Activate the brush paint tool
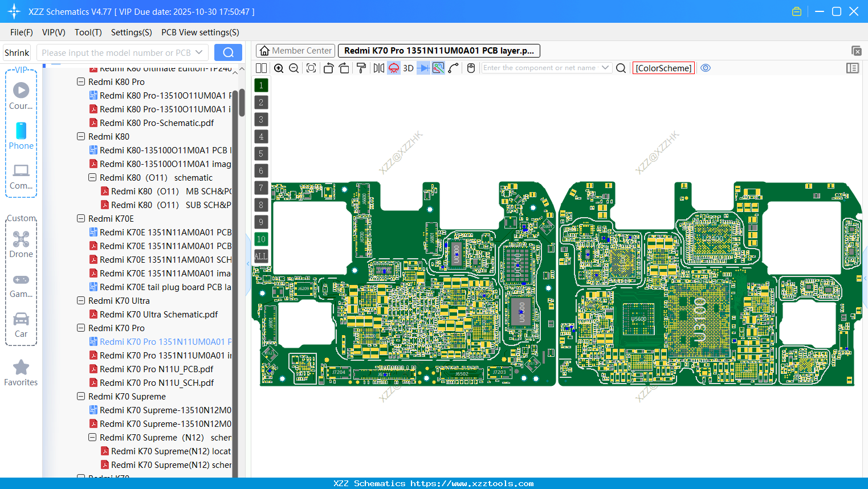Screen dimensions: 868x489 (x=361, y=68)
